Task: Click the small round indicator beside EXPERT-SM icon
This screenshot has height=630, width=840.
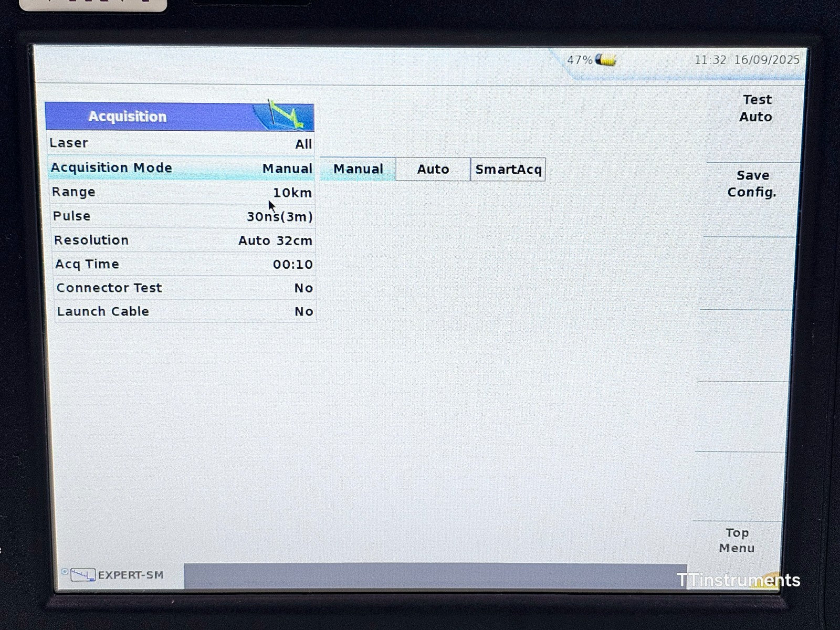Action: pyautogui.click(x=65, y=572)
